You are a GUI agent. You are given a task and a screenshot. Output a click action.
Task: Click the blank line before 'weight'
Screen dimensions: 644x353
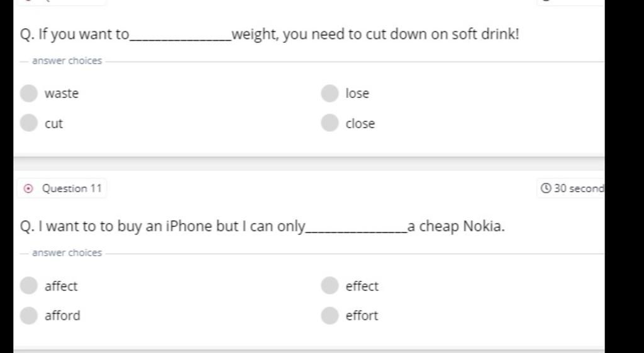coord(180,36)
